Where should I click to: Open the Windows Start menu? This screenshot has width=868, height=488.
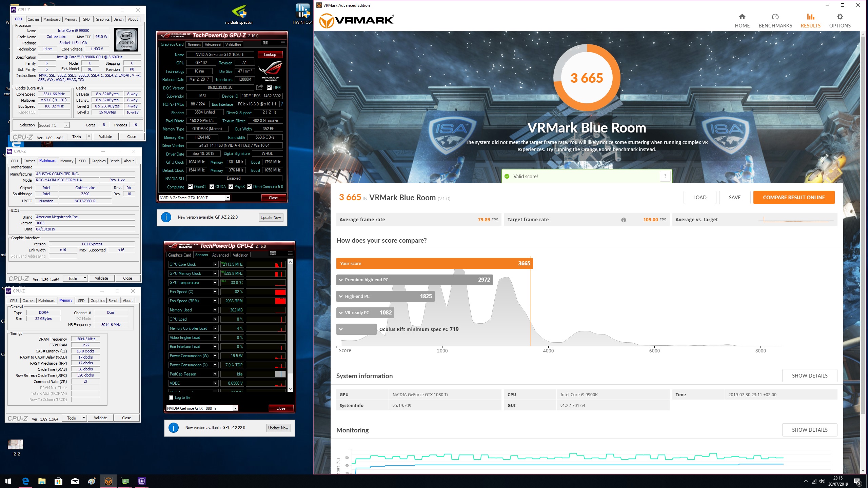pos(8,481)
